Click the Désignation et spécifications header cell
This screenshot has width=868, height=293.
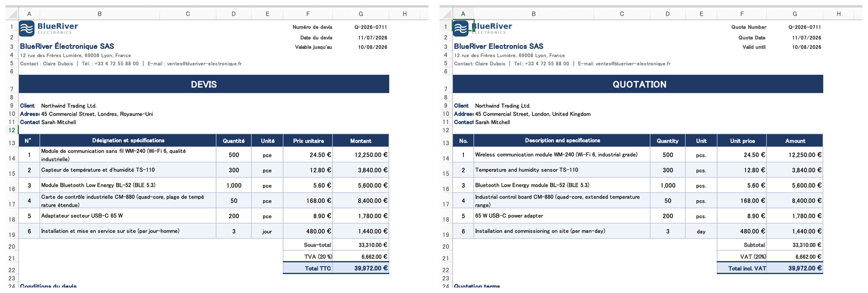[x=128, y=141]
